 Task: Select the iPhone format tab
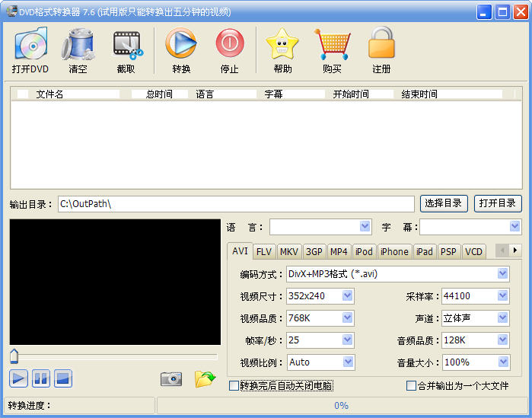pyautogui.click(x=394, y=252)
